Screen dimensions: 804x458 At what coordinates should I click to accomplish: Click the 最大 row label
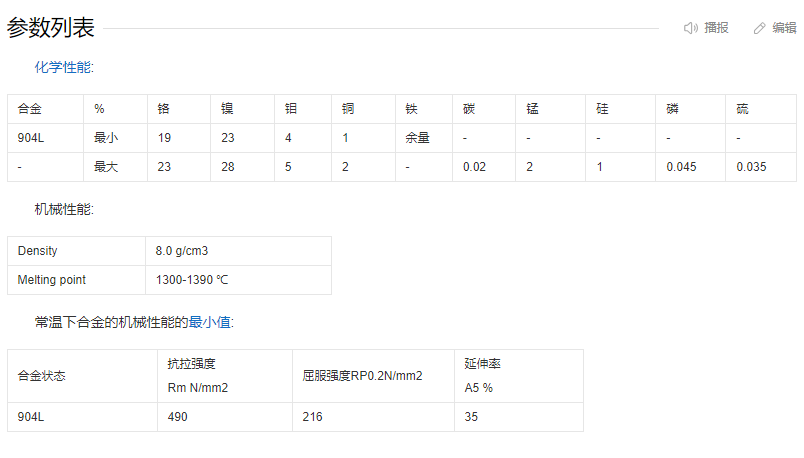(115, 167)
